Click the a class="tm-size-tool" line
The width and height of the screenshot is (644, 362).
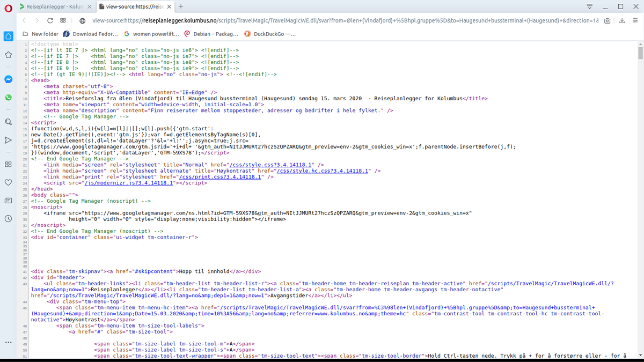(x=121, y=331)
